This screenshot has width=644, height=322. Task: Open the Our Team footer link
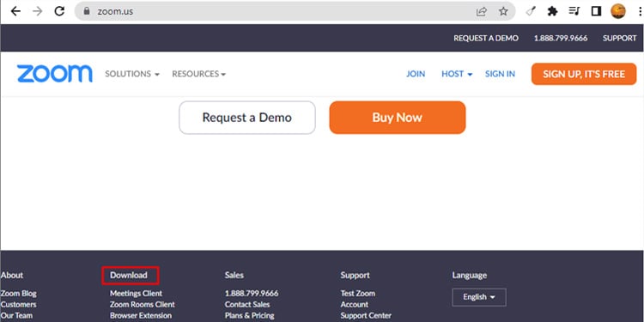pyautogui.click(x=16, y=315)
